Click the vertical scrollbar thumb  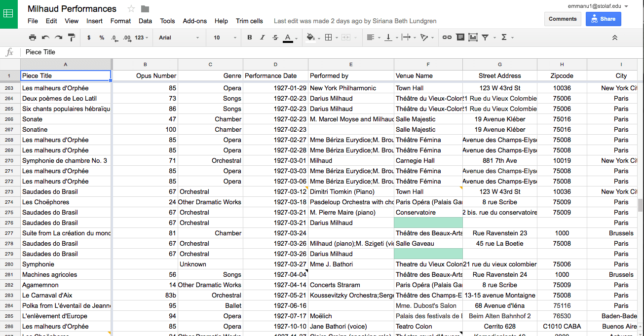[x=641, y=205]
